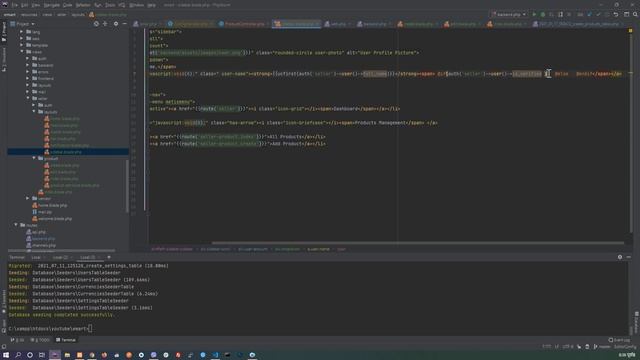640x360 pixels.
Task: Collapse the product folder arrow
Action: (x=34, y=158)
